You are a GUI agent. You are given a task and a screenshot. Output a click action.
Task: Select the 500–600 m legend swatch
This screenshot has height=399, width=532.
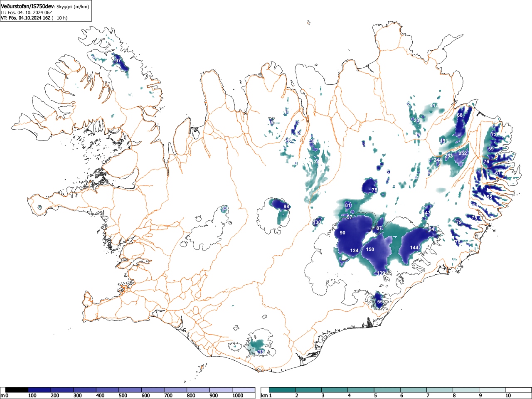[x=130, y=390]
